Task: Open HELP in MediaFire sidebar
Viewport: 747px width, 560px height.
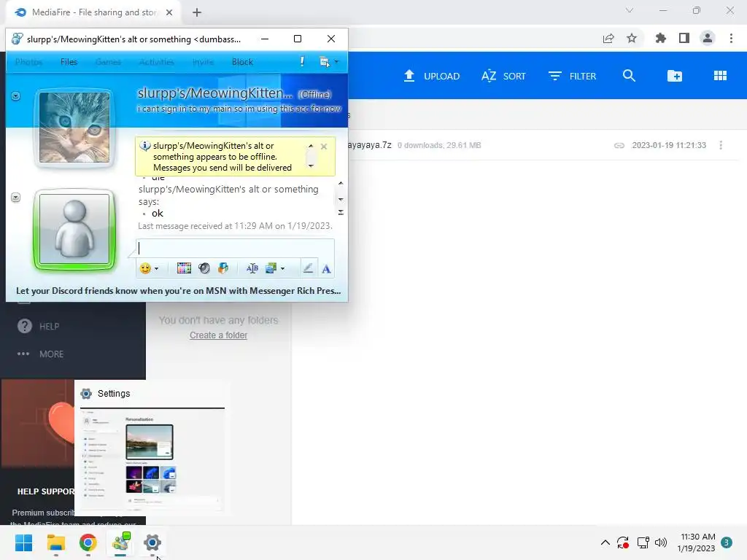Action: point(39,326)
